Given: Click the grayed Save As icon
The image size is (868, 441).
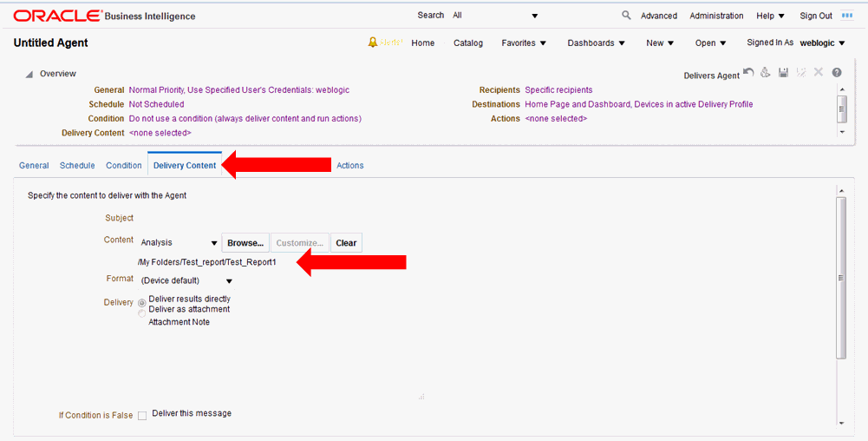Looking at the screenshot, I should (800, 73).
